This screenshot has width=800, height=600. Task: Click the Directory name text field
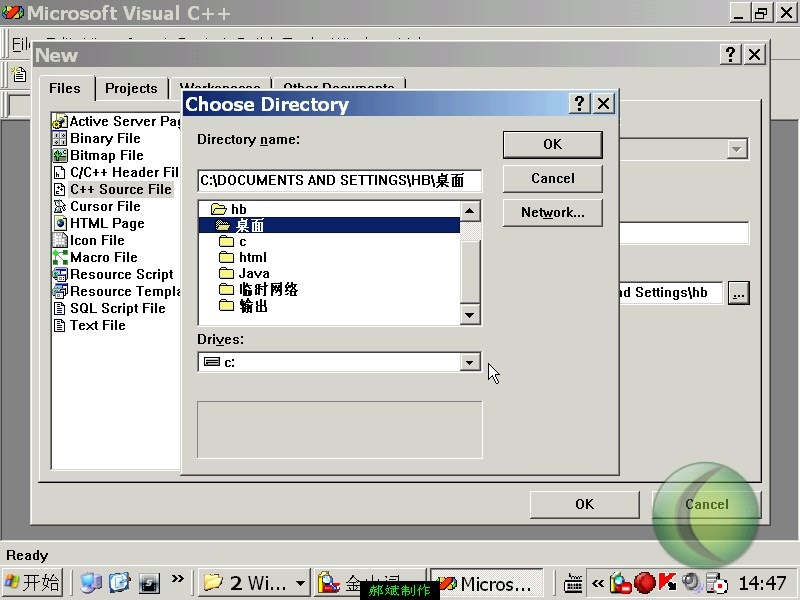339,181
